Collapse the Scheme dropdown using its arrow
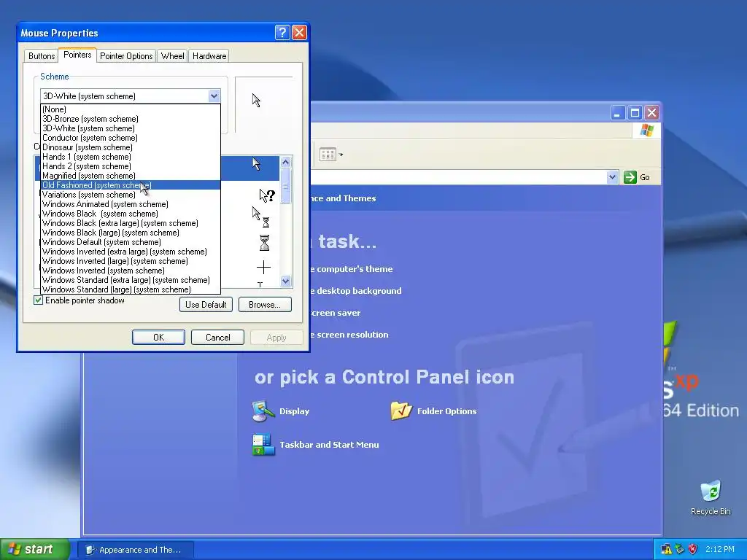747x560 pixels. [x=214, y=96]
